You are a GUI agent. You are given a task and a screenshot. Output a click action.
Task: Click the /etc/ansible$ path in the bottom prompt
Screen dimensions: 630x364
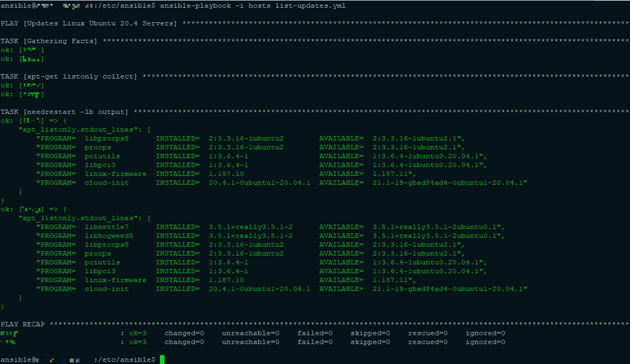125,360
